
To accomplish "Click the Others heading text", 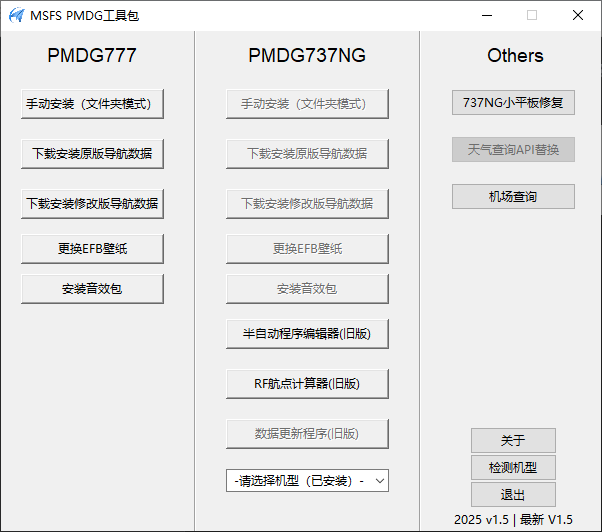I will [x=515, y=56].
